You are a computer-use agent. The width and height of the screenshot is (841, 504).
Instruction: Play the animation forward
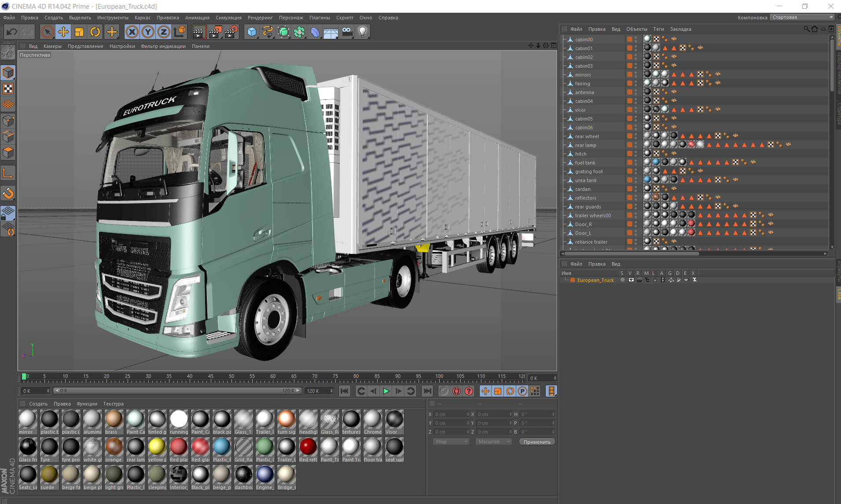click(386, 391)
